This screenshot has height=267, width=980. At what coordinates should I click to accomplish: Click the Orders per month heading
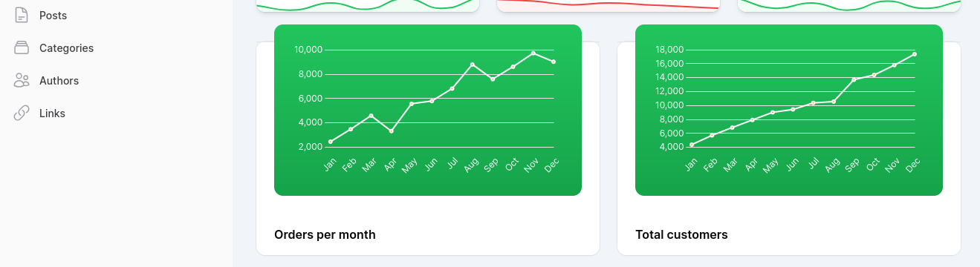click(x=325, y=234)
